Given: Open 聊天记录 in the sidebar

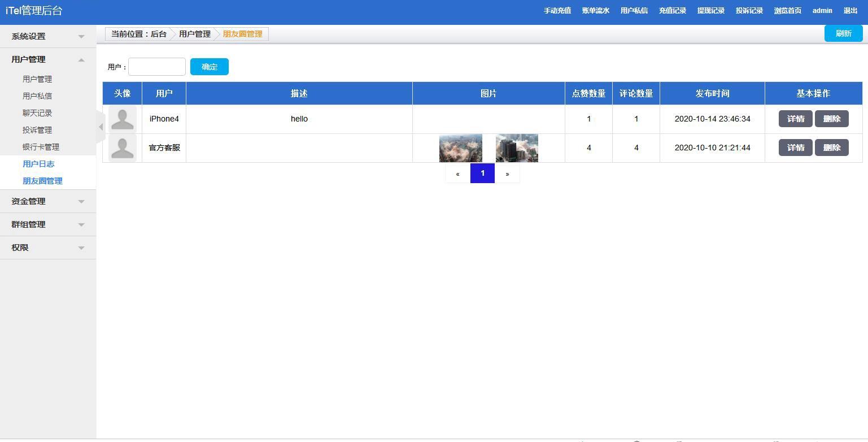Looking at the screenshot, I should 37,113.
